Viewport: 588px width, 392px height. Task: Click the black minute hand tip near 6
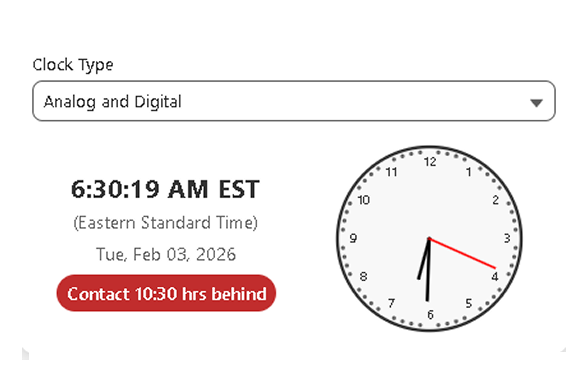pos(427,299)
